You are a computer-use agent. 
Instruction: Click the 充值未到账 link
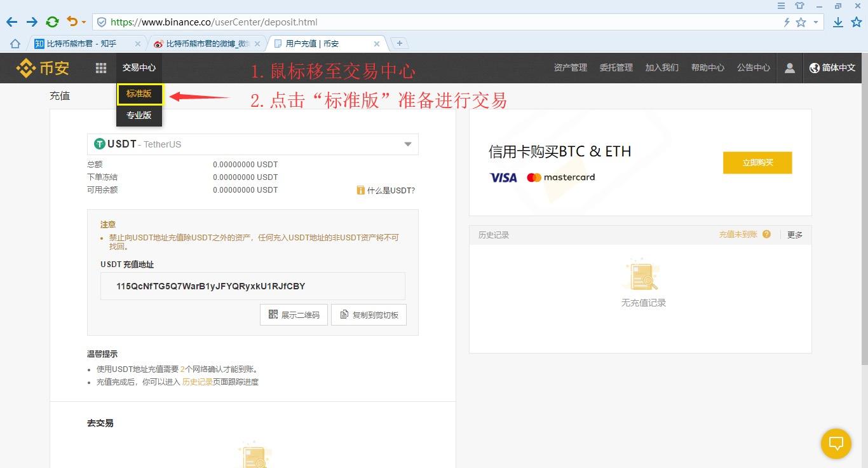pos(738,235)
